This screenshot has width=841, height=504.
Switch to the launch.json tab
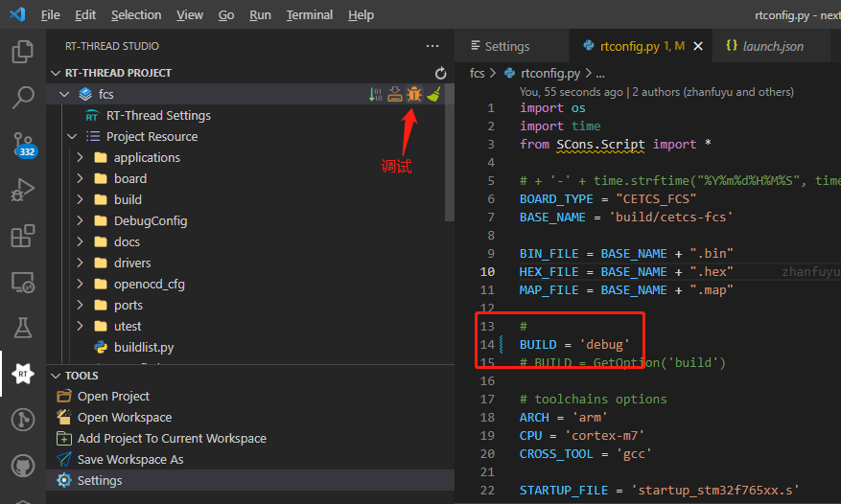point(772,46)
